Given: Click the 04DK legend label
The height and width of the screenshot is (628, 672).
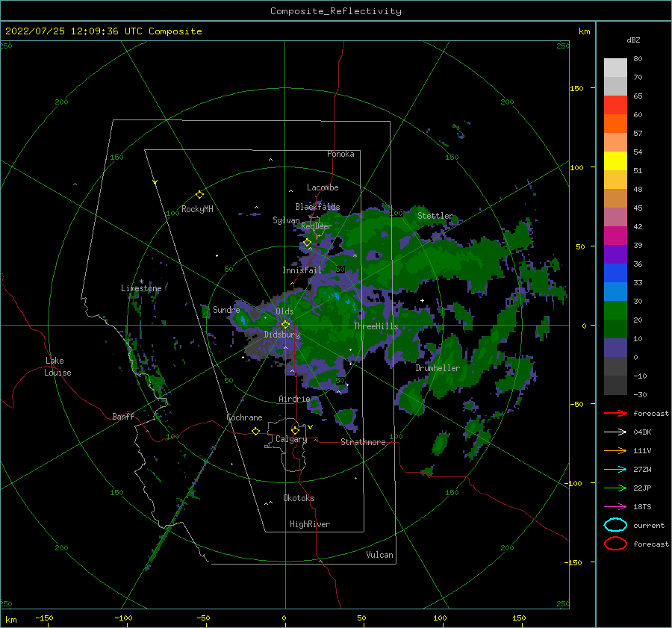Looking at the screenshot, I should (x=642, y=432).
